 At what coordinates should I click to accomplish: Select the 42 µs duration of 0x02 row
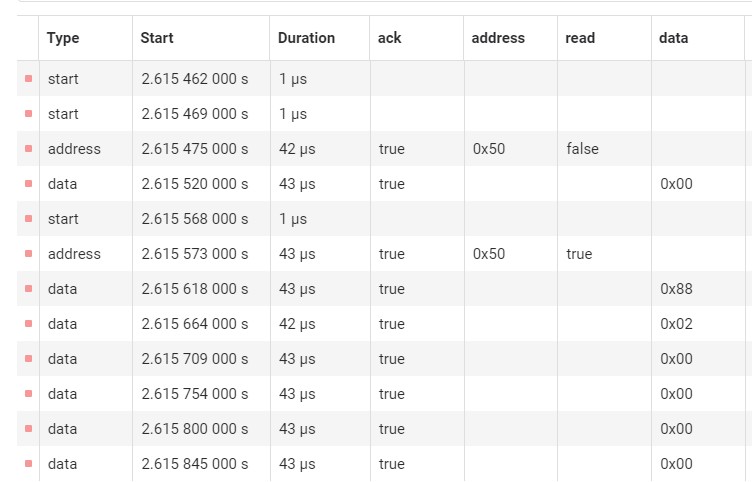click(x=297, y=324)
